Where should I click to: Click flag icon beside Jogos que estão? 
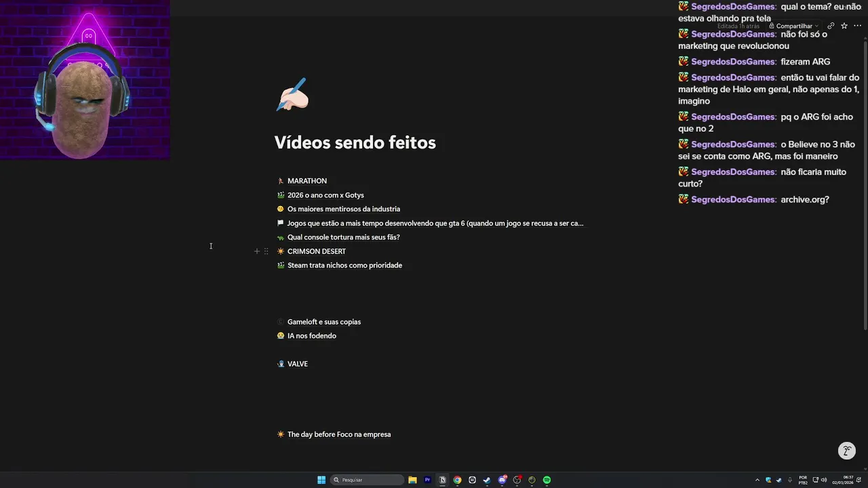[281, 223]
